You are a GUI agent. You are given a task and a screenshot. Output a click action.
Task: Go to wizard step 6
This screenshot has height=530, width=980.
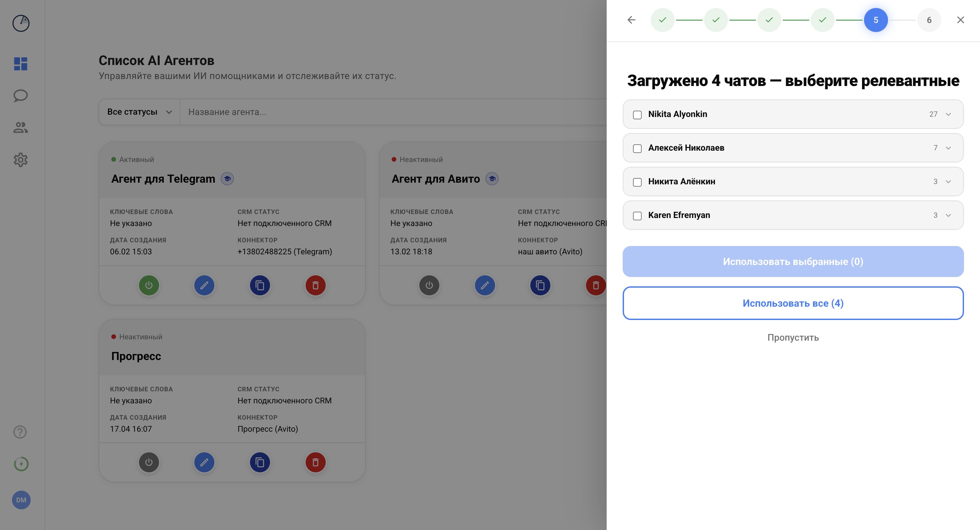pos(929,20)
